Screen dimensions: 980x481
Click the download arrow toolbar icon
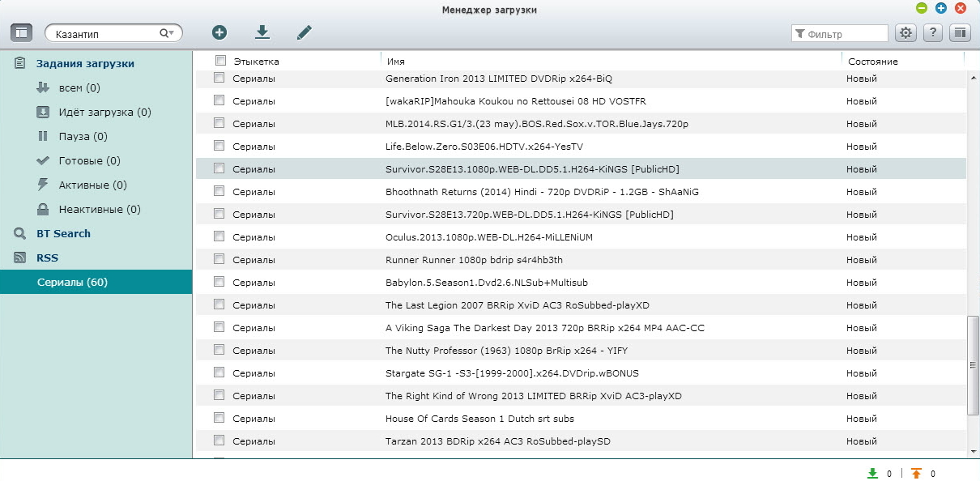coord(262,32)
